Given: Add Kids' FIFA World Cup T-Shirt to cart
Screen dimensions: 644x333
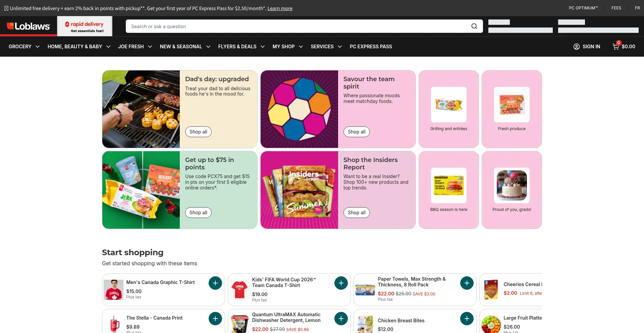Looking at the screenshot, I should click(341, 283).
